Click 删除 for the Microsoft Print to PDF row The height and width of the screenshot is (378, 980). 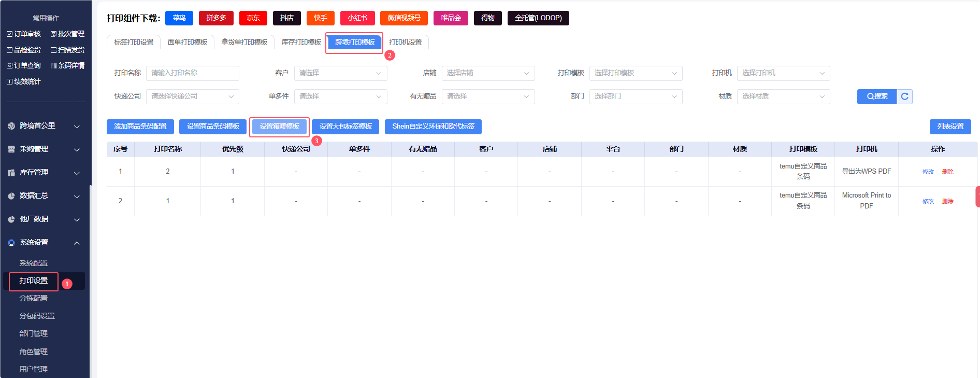coord(948,202)
